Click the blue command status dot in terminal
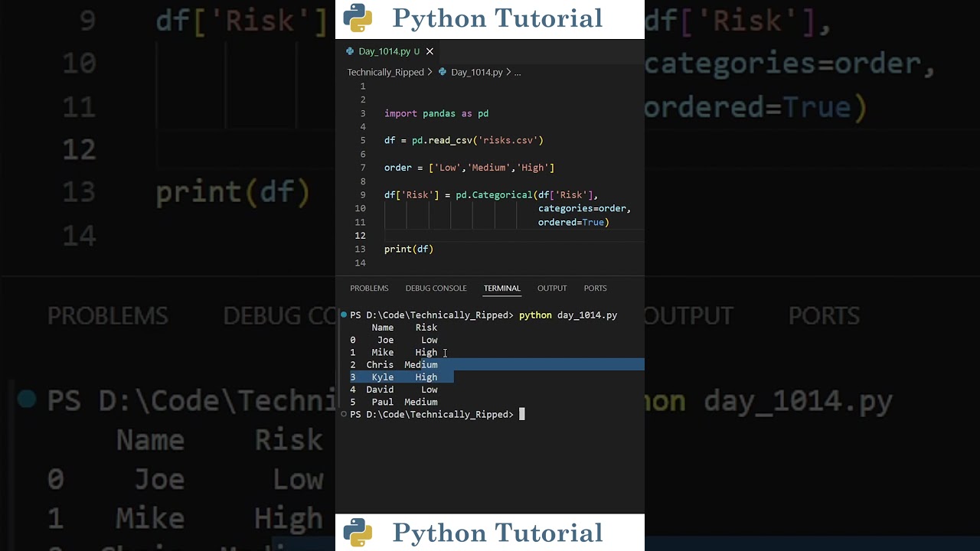 [x=344, y=315]
